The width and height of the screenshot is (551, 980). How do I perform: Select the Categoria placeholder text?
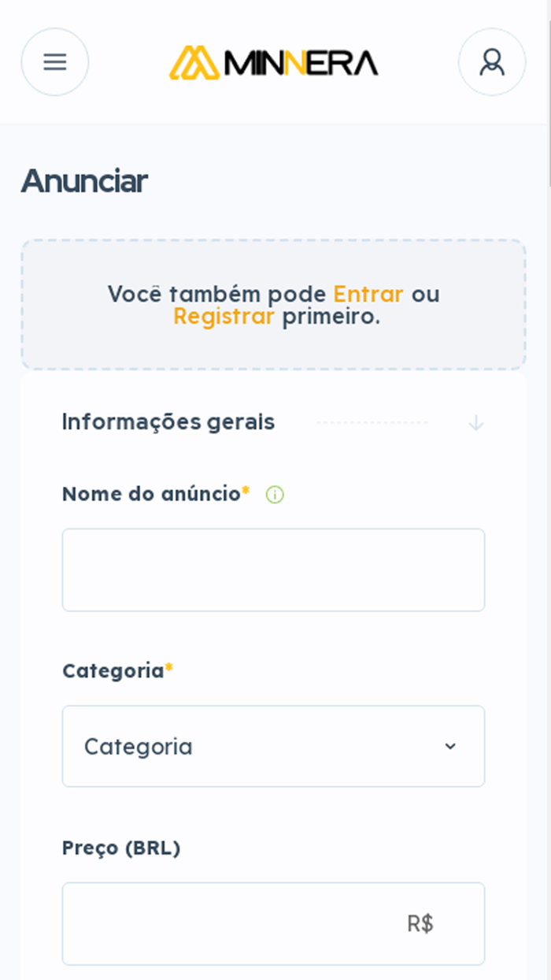tap(139, 746)
